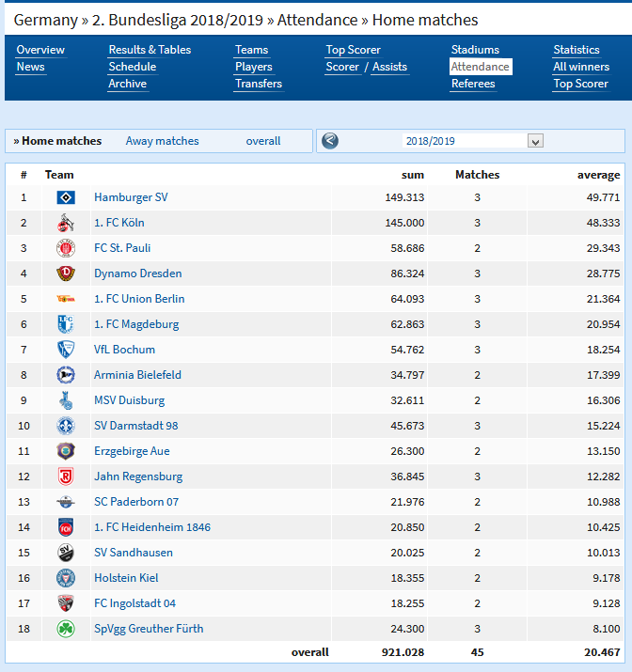Open the Archive menu item

click(x=127, y=84)
